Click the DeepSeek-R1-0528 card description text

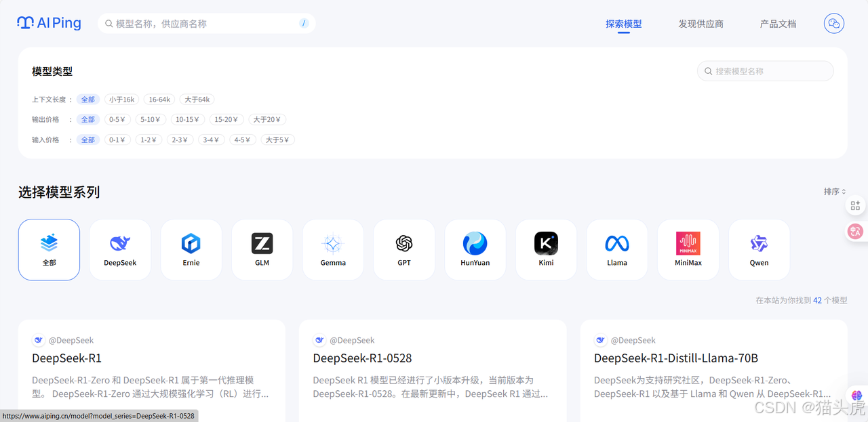431,387
